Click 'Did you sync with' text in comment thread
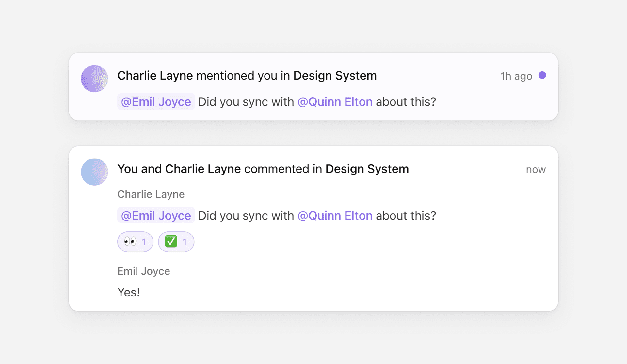Screen dimensions: 627x364 pos(246,216)
